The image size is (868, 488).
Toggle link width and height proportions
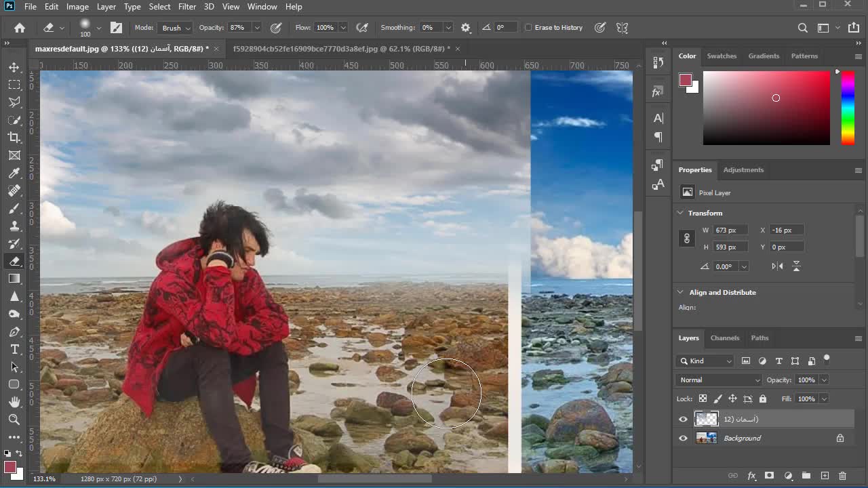(x=687, y=239)
